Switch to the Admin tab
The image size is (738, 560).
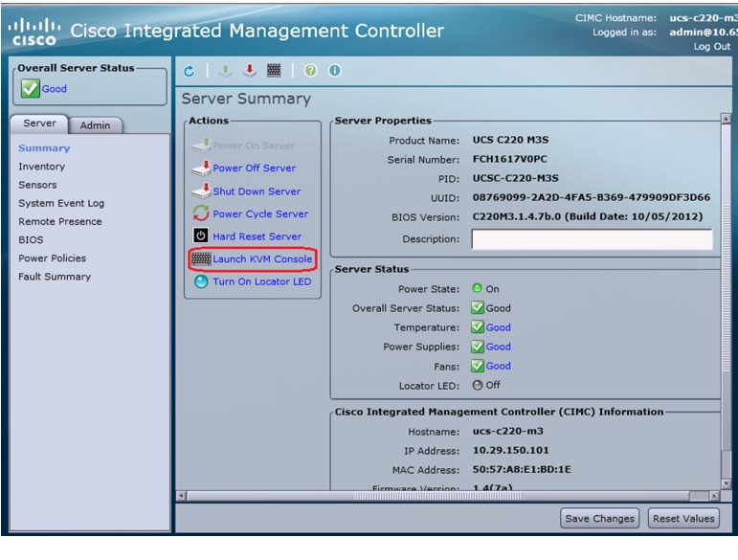click(95, 125)
